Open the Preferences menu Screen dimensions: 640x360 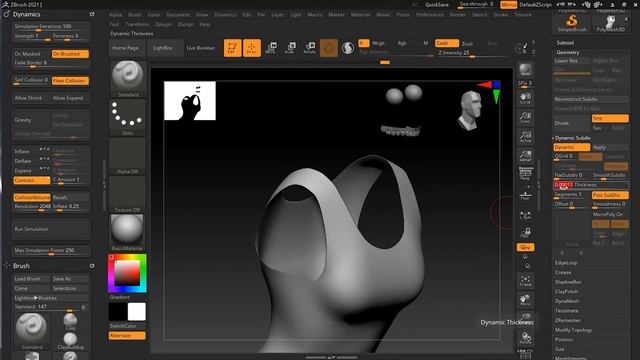(430, 15)
